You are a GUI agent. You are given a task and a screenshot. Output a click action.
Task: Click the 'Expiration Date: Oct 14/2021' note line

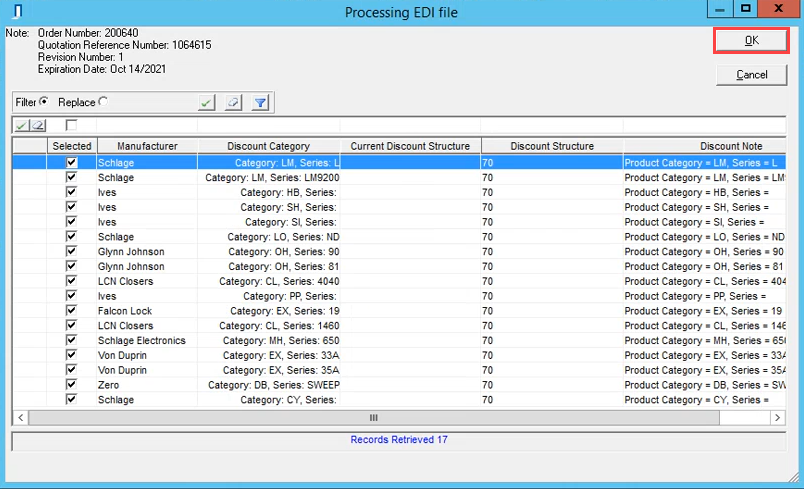(102, 69)
